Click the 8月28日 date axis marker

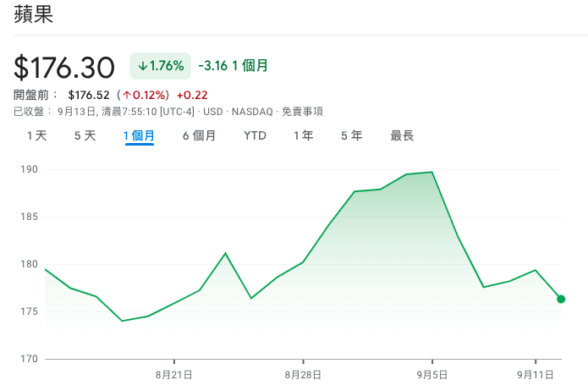(x=303, y=374)
